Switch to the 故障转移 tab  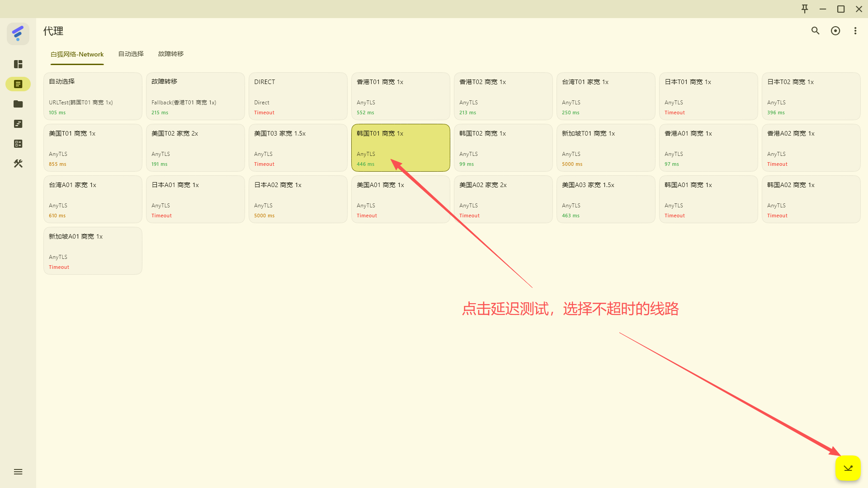pyautogui.click(x=171, y=54)
